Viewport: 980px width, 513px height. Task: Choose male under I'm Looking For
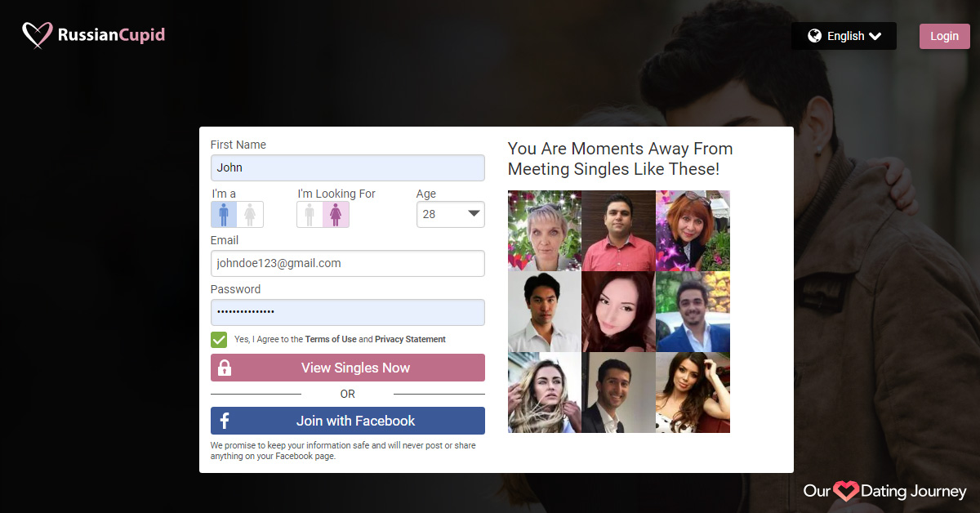[x=310, y=214]
